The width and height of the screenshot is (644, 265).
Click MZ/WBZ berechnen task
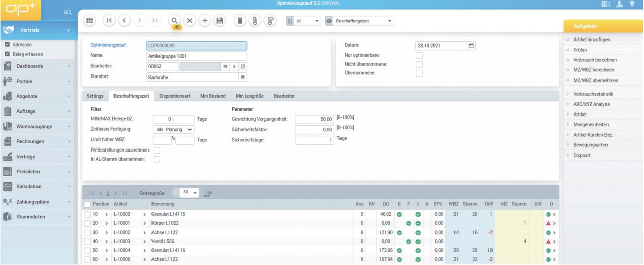[593, 70]
